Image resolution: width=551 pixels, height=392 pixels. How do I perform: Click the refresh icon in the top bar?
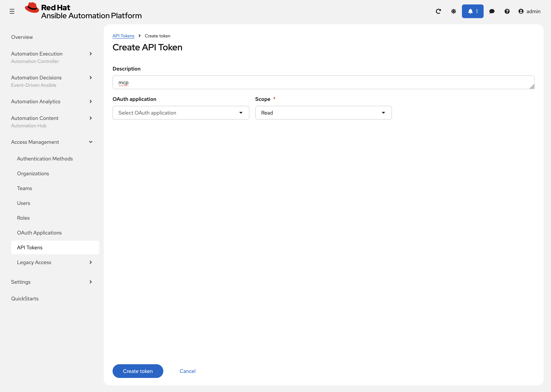click(x=438, y=11)
